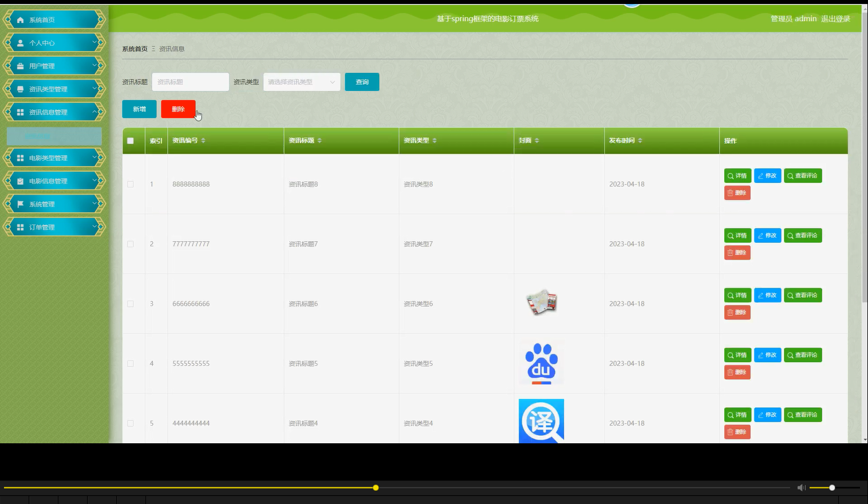This screenshot has height=504, width=868.
Task: Click video progress bar playhead
Action: pyautogui.click(x=376, y=487)
